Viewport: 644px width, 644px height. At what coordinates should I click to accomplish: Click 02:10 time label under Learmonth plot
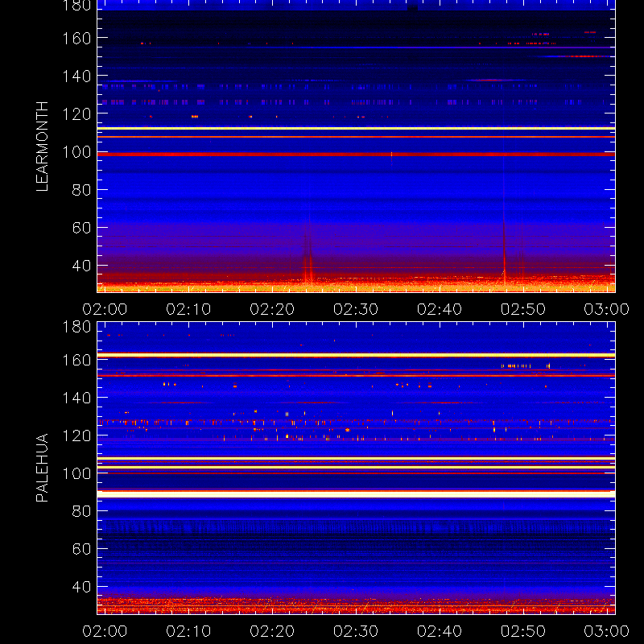[x=188, y=309]
